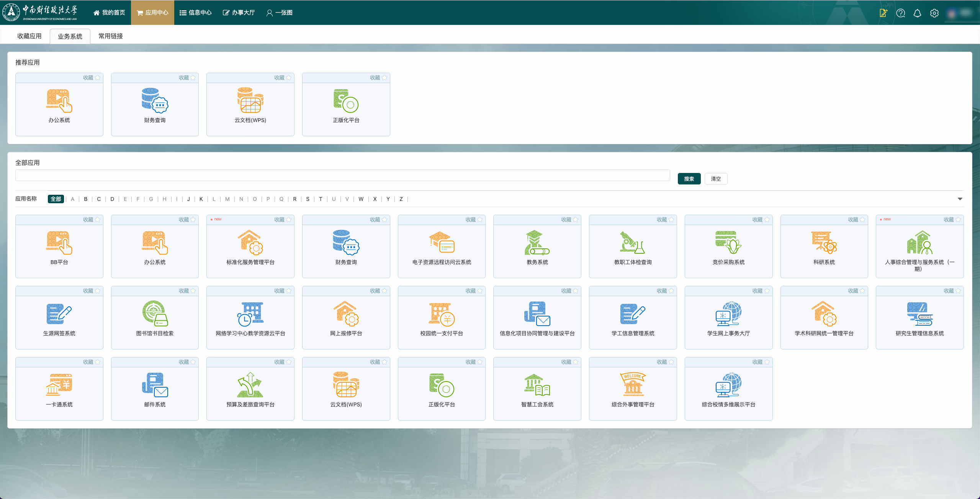Open 邮件系统 app icon
The image size is (980, 499).
tap(155, 385)
